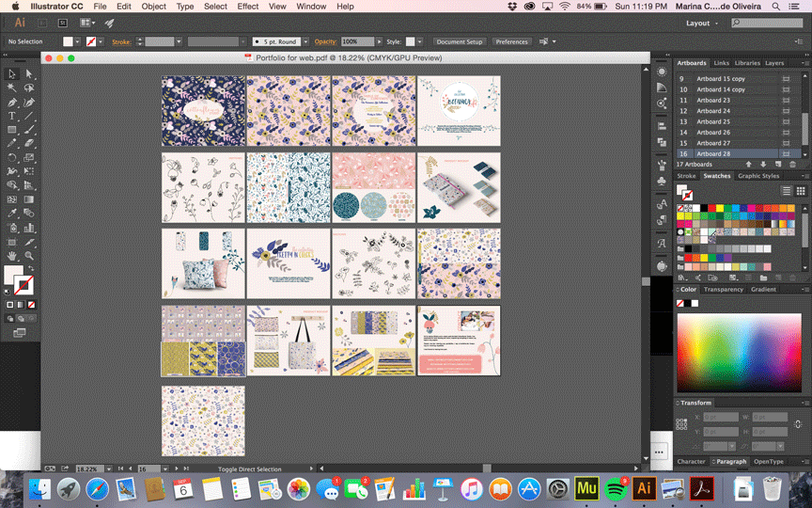Screen dimensions: 812x508
Task: Move artboard down with the down arrow
Action: point(763,165)
